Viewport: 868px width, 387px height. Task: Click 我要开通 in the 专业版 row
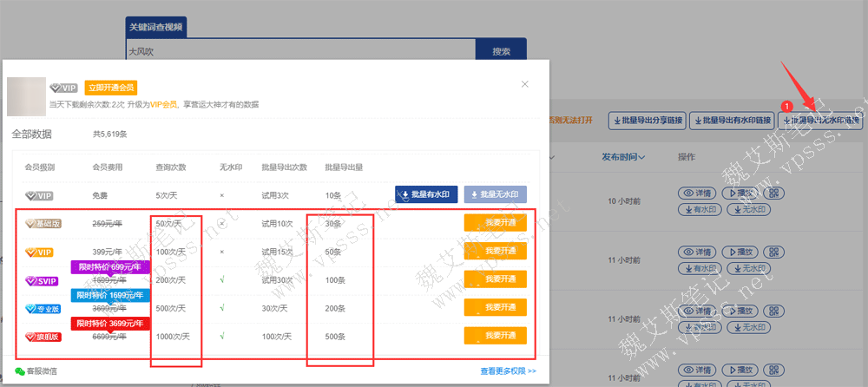point(495,307)
